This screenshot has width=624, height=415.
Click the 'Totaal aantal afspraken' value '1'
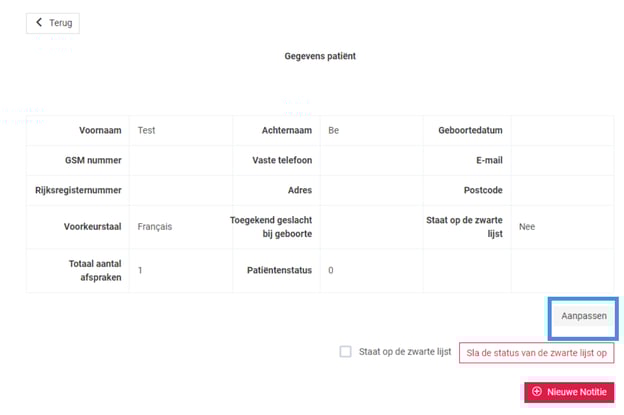[x=140, y=270]
